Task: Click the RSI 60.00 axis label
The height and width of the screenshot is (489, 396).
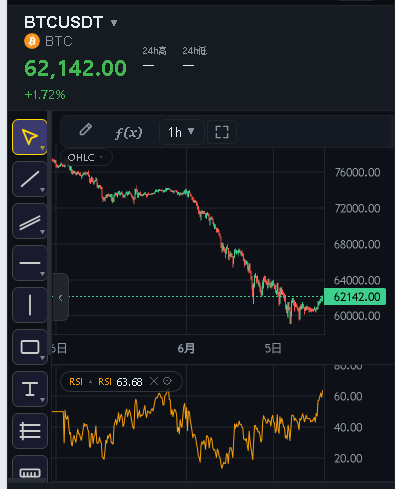Action: [x=348, y=397]
